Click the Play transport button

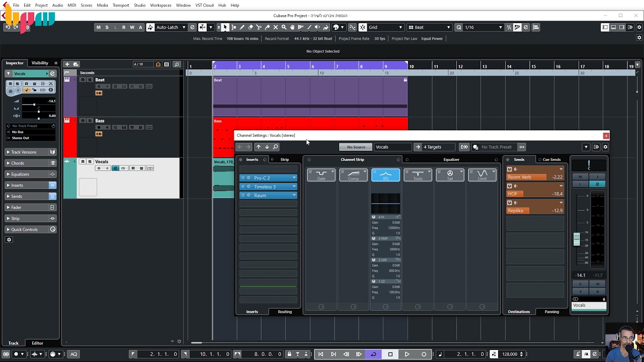click(407, 354)
